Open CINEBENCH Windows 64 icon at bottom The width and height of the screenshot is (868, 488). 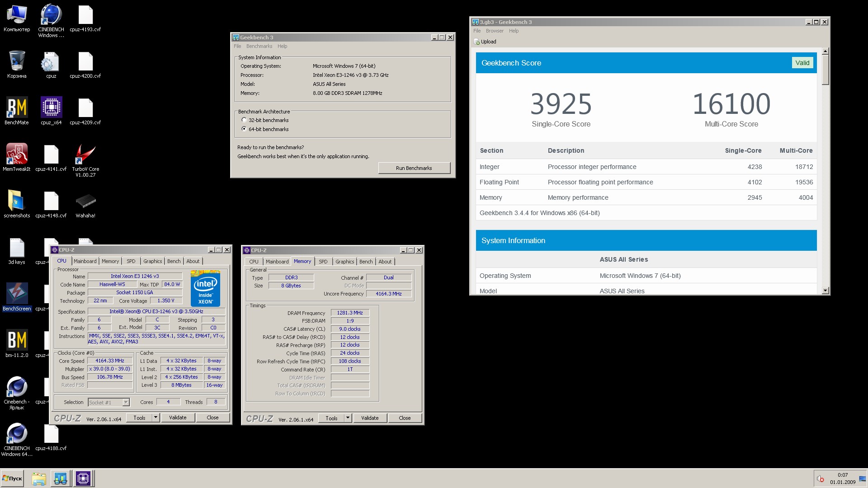[17, 440]
